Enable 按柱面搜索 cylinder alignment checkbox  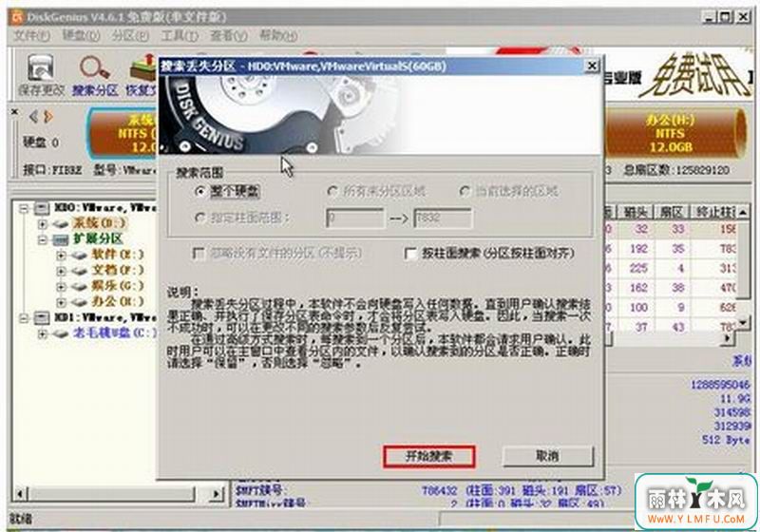point(410,254)
